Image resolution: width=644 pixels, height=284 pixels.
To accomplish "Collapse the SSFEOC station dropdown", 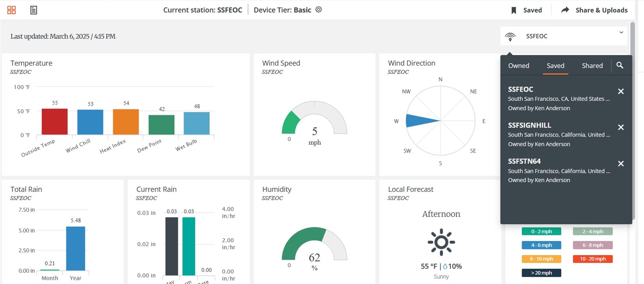I will pos(621,33).
